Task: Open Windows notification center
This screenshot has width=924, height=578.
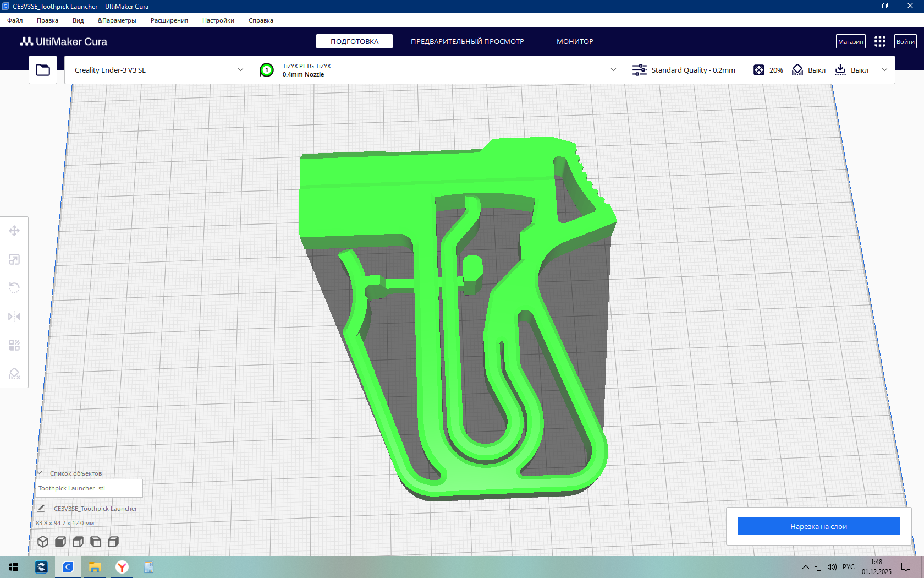Action: pyautogui.click(x=906, y=567)
